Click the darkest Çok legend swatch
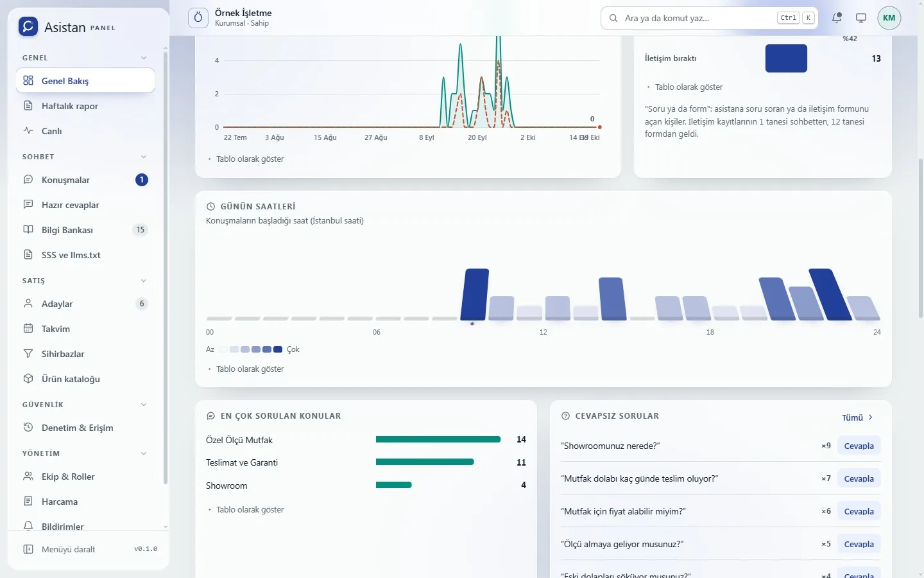This screenshot has height=578, width=924. (278, 349)
